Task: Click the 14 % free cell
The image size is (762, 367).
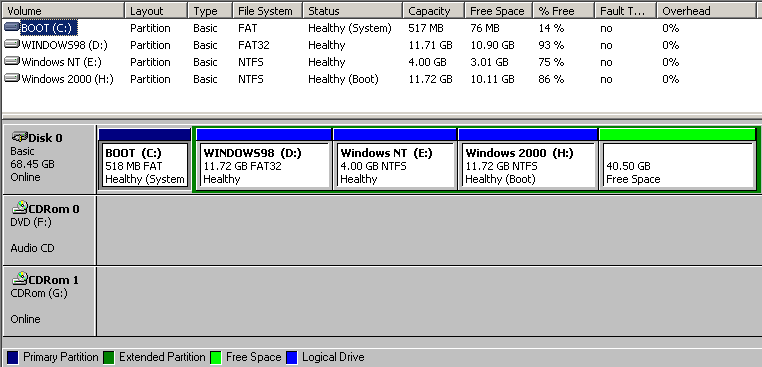Action: click(551, 28)
